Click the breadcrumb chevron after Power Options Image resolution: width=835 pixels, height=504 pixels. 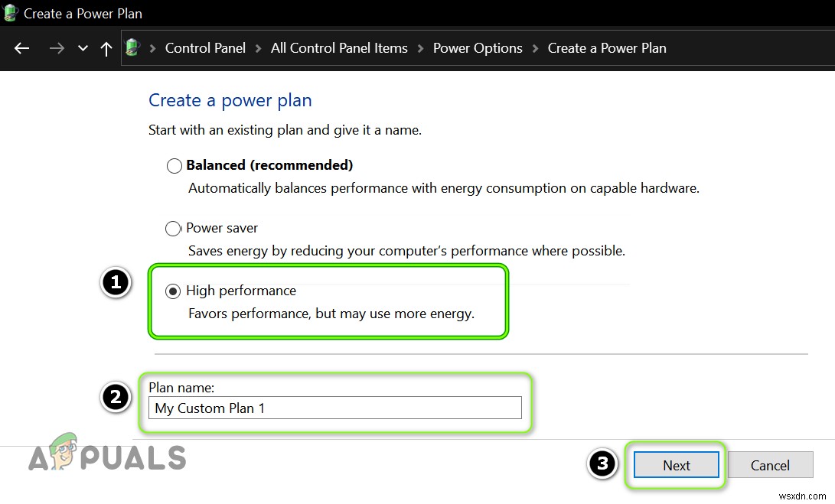point(534,47)
